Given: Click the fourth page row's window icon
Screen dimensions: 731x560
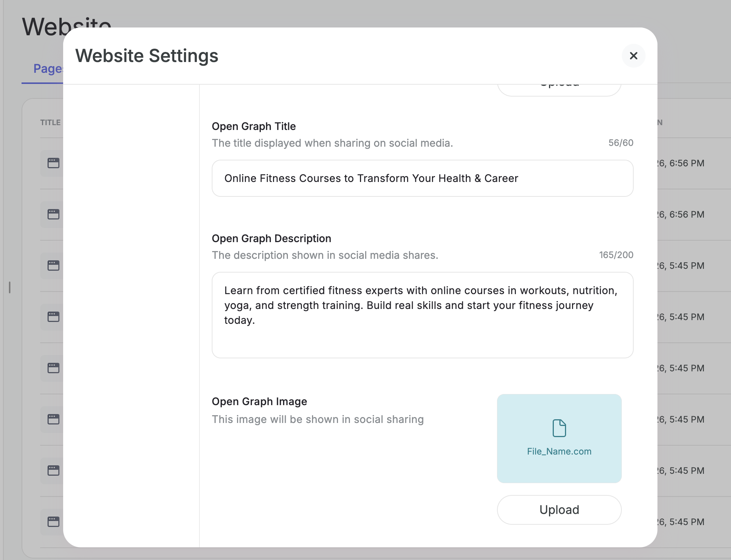Looking at the screenshot, I should coord(53,317).
